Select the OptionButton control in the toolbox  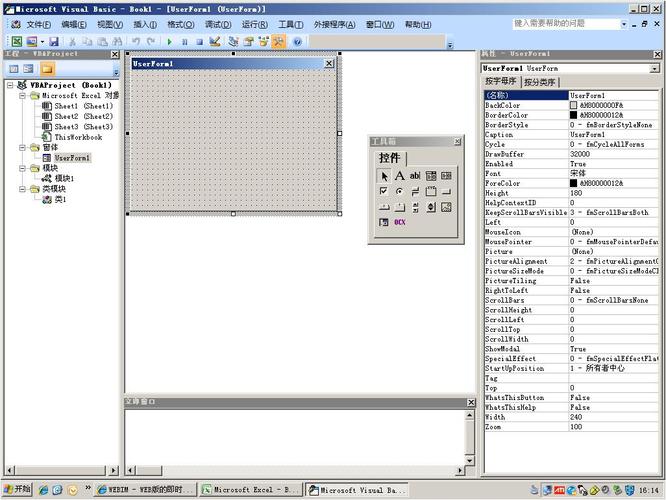400,191
